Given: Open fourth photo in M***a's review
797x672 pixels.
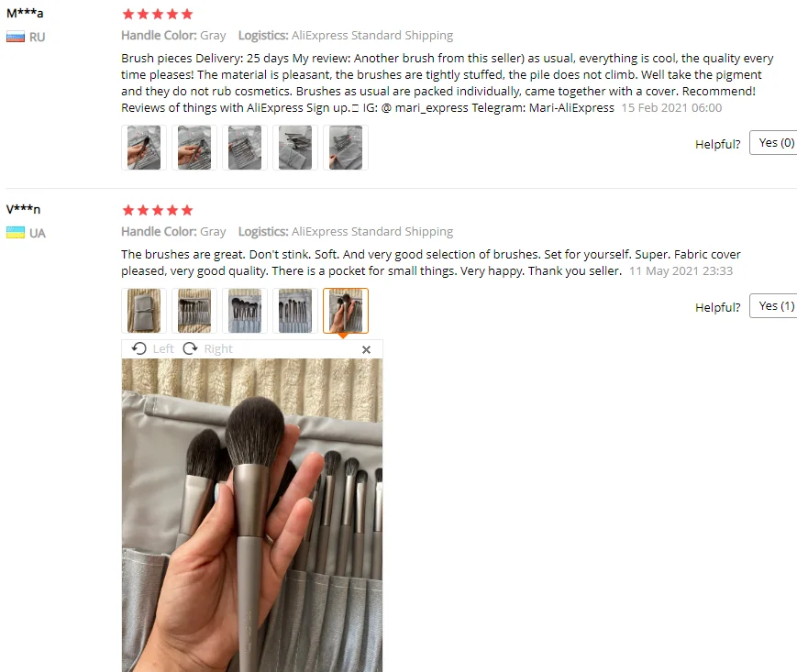Looking at the screenshot, I should (295, 148).
